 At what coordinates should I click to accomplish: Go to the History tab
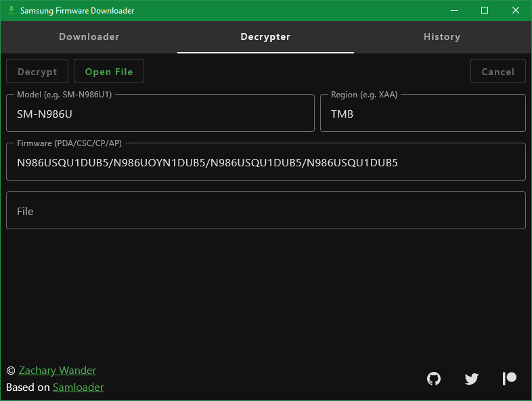pyautogui.click(x=442, y=37)
